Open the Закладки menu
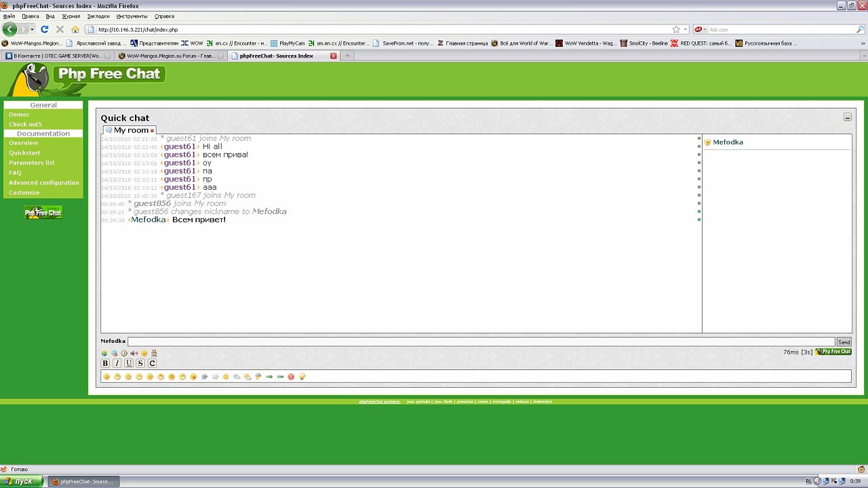This screenshot has width=868, height=488. coord(98,16)
